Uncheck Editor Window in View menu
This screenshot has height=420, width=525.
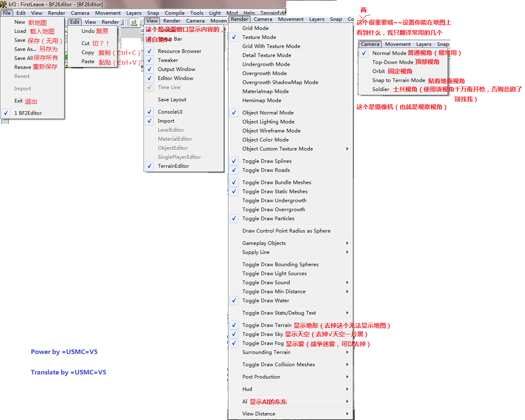(x=184, y=78)
